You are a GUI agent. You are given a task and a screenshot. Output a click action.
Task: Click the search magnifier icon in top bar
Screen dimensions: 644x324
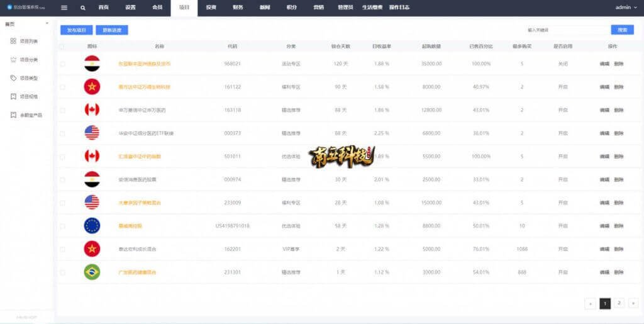click(83, 8)
